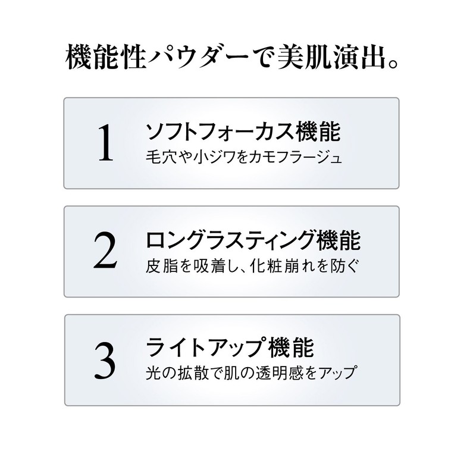
Task: Click the large number 2
Action: [105, 252]
